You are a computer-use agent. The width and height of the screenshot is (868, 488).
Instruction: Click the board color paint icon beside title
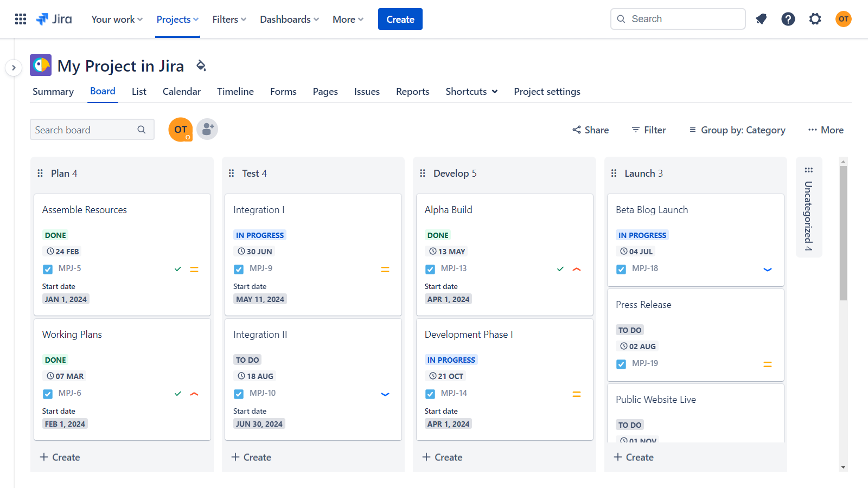pyautogui.click(x=201, y=66)
